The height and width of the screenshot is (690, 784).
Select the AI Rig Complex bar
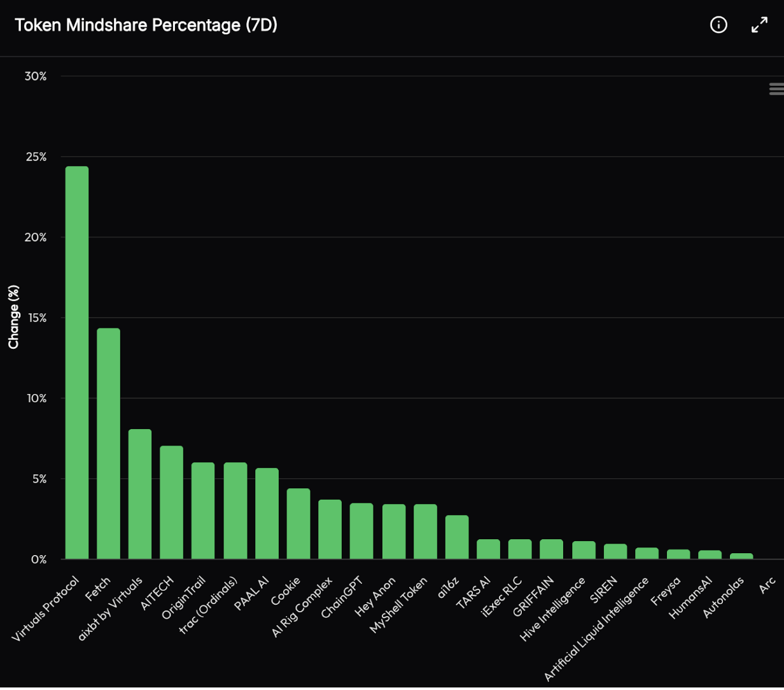point(330,530)
